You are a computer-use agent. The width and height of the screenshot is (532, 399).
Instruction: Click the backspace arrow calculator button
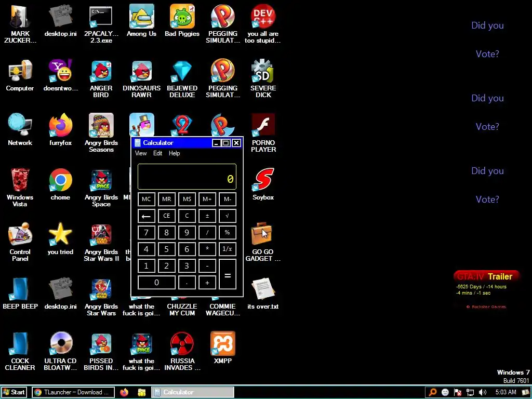click(146, 216)
